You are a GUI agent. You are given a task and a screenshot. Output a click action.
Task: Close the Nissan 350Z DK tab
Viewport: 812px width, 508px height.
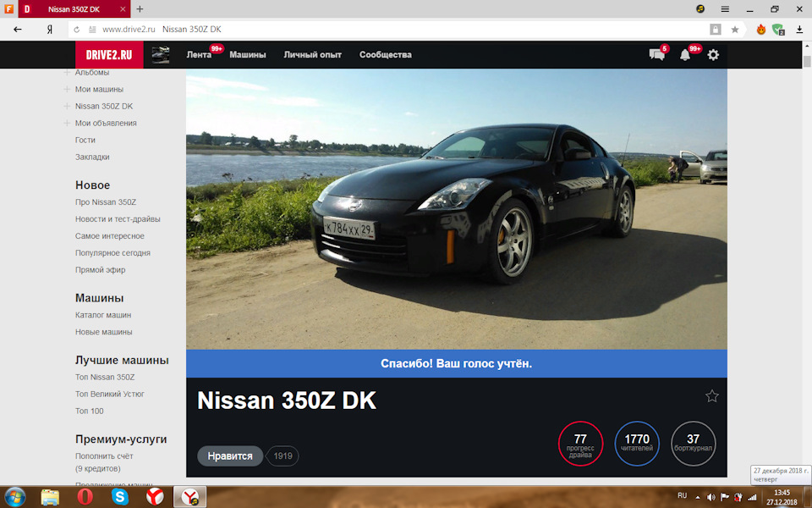(123, 9)
